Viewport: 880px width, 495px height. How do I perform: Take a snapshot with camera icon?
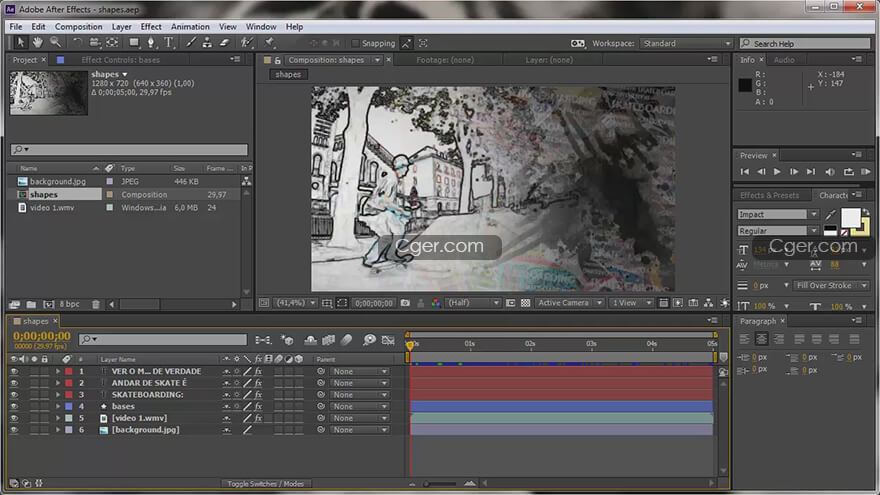(x=405, y=303)
